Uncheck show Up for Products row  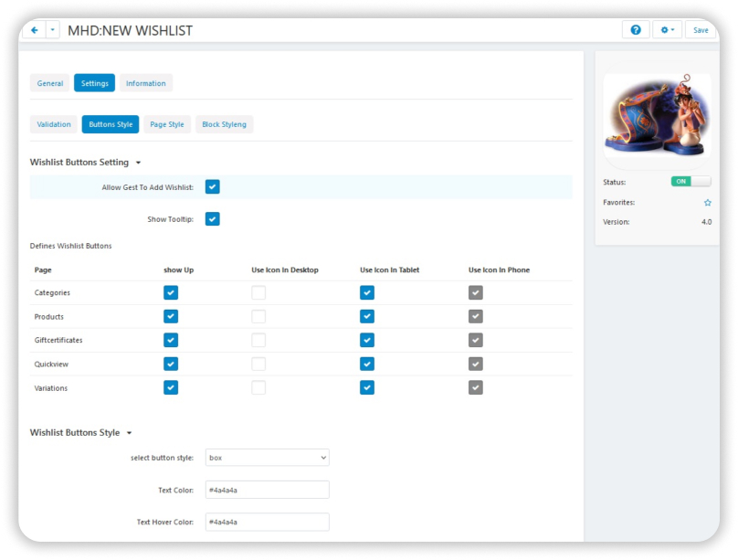point(171,317)
